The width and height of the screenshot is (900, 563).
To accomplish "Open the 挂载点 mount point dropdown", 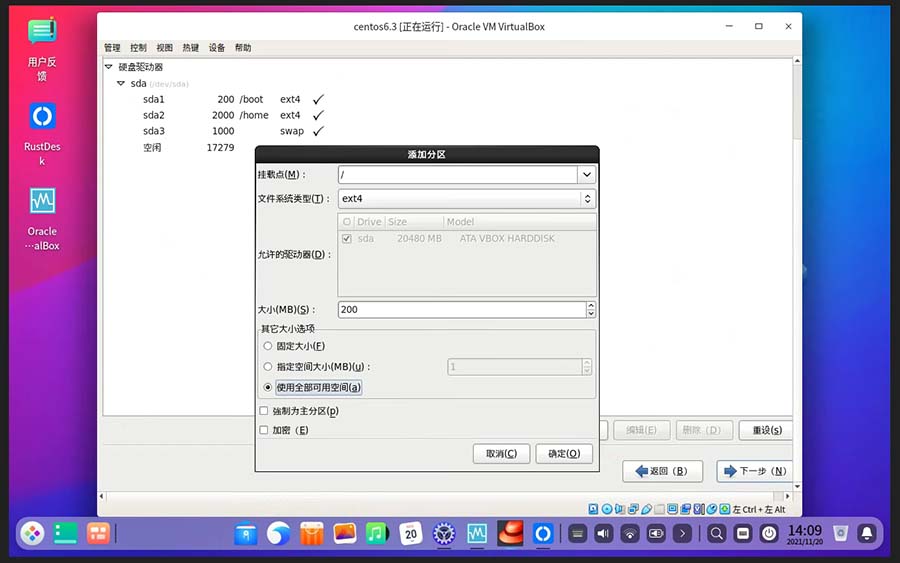I will (586, 175).
